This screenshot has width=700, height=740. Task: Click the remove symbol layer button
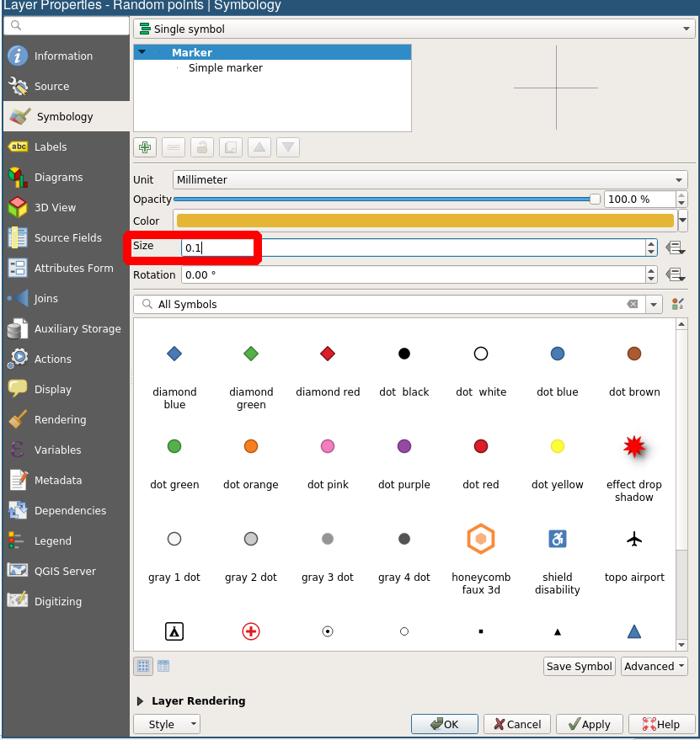pyautogui.click(x=174, y=147)
